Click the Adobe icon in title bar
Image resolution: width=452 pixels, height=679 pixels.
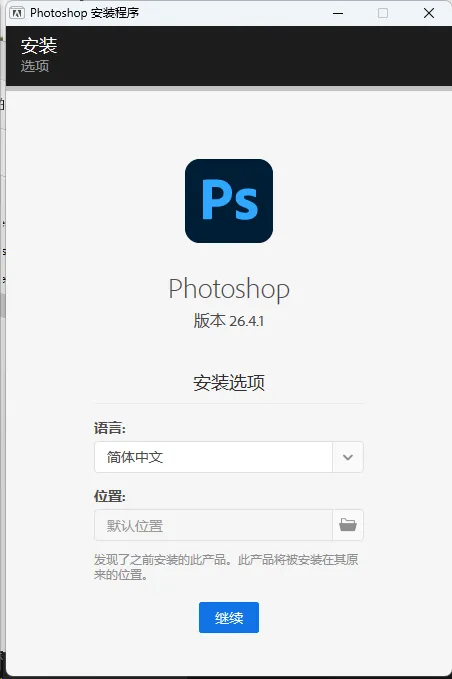[x=17, y=13]
